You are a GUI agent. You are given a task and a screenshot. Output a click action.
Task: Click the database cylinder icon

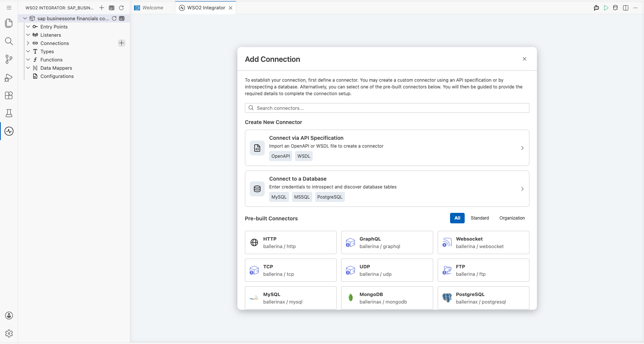point(257,189)
